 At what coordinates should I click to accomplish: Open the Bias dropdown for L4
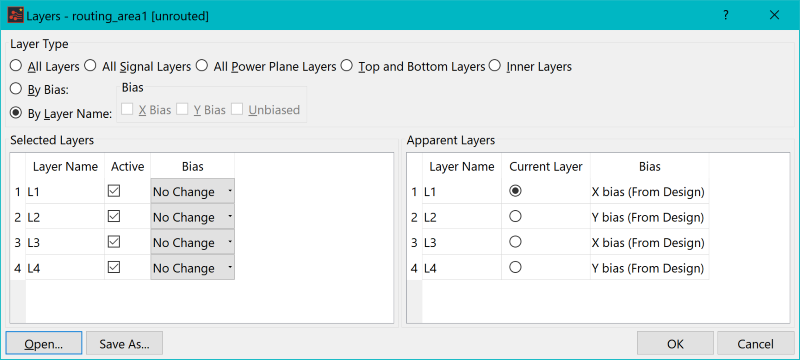[x=192, y=268]
